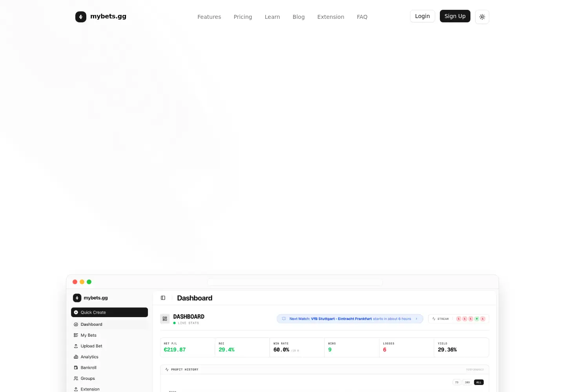The height and width of the screenshot is (392, 565).
Task: Expand the Next Match banner chevron
Action: click(x=416, y=319)
